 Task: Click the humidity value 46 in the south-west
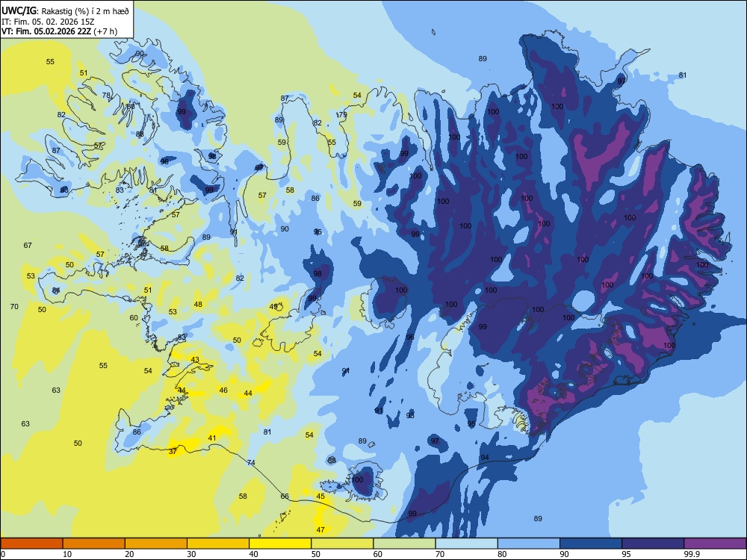tap(223, 390)
